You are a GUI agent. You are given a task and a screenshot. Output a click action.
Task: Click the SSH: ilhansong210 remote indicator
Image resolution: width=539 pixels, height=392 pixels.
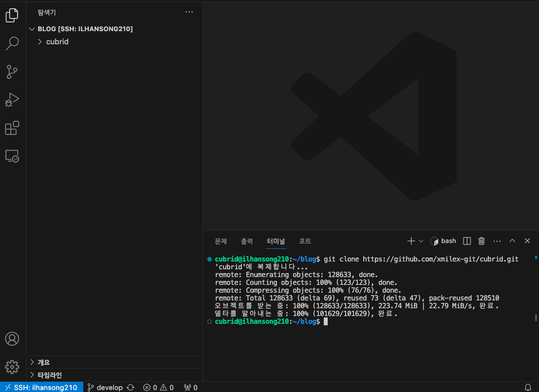(x=41, y=387)
